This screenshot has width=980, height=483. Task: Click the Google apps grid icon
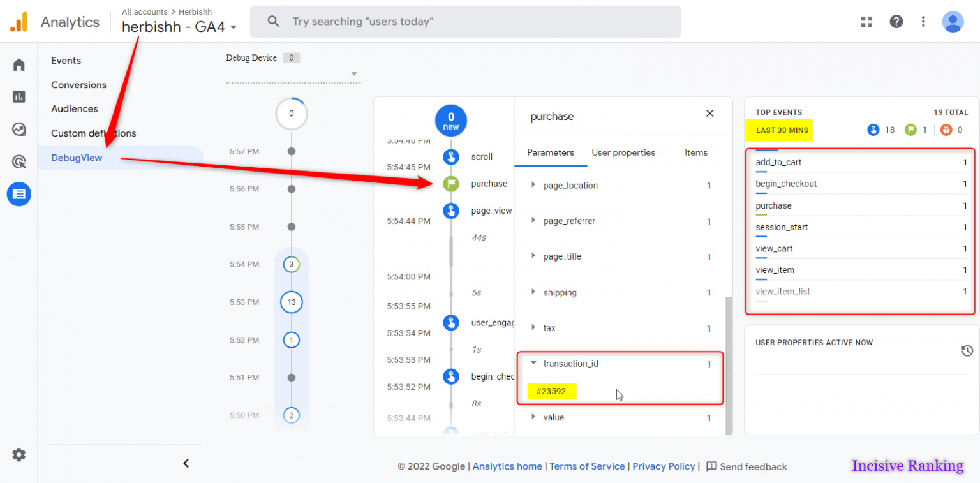coord(866,22)
